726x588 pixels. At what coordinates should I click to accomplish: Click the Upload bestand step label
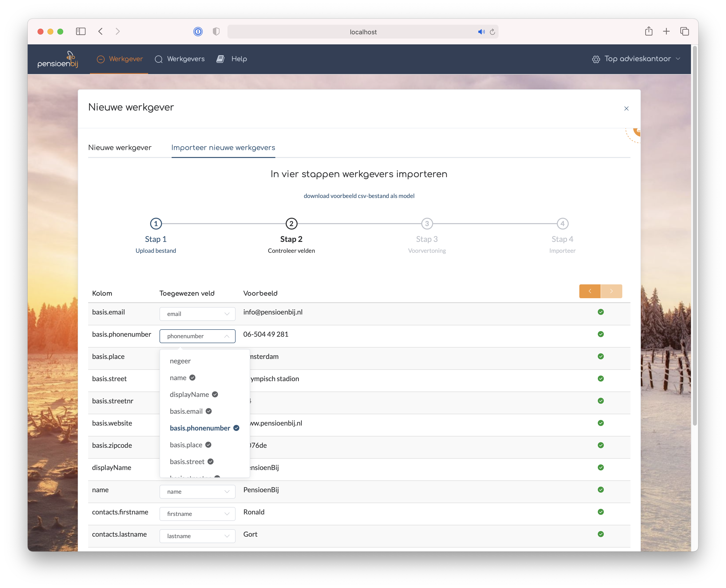156,251
